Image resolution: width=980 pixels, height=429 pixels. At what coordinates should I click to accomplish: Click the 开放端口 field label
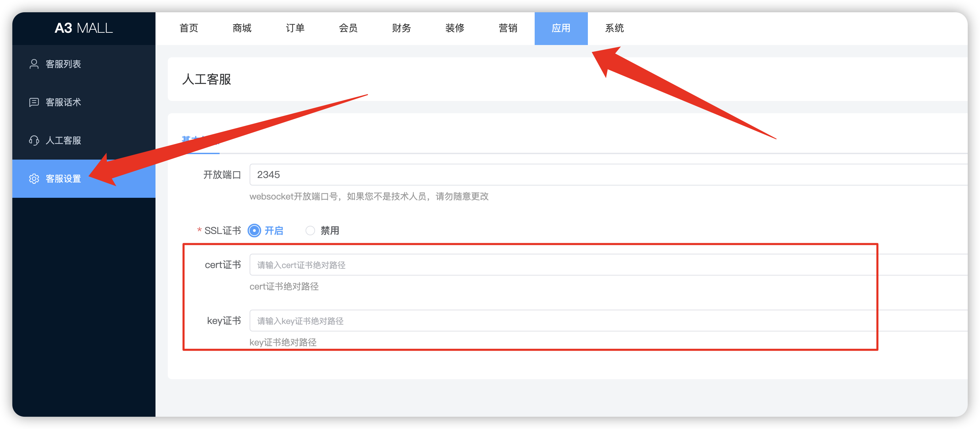[x=222, y=175]
